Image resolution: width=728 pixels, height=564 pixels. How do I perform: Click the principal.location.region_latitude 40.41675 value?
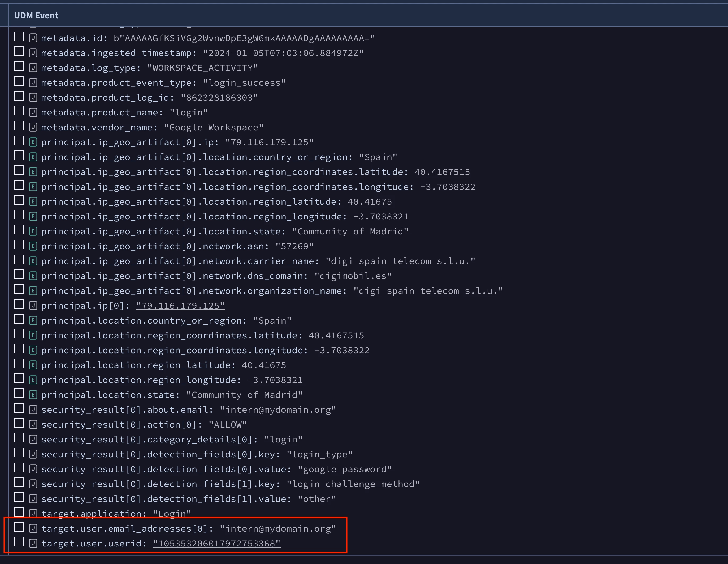tap(264, 365)
